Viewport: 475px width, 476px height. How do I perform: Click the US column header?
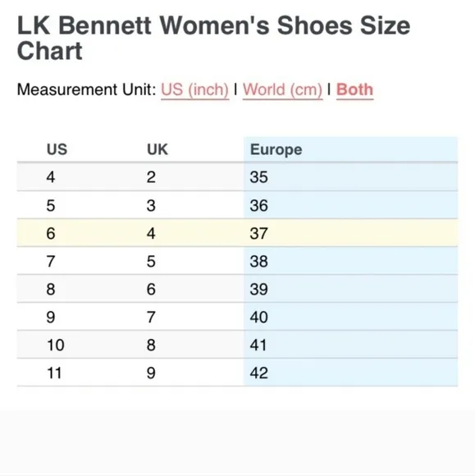click(57, 149)
